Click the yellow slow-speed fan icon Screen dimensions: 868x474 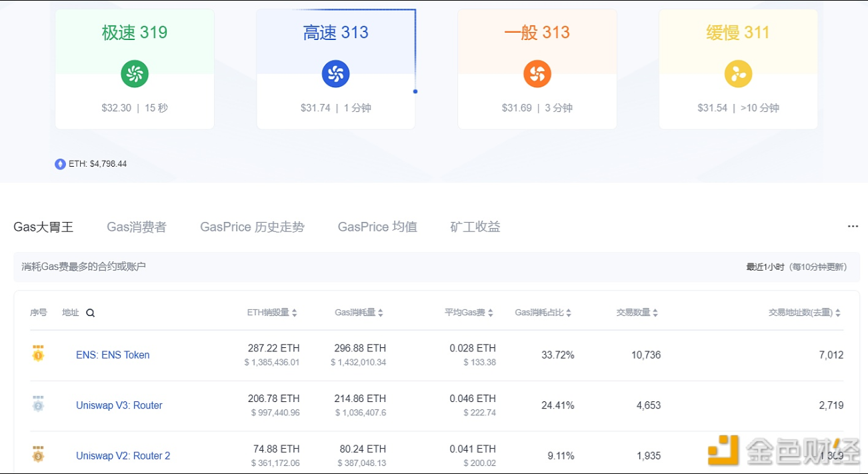click(x=738, y=74)
